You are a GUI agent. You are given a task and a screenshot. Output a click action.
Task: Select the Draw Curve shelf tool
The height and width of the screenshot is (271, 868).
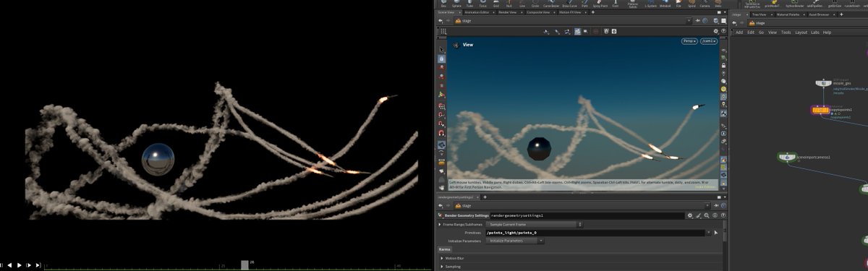pyautogui.click(x=569, y=4)
